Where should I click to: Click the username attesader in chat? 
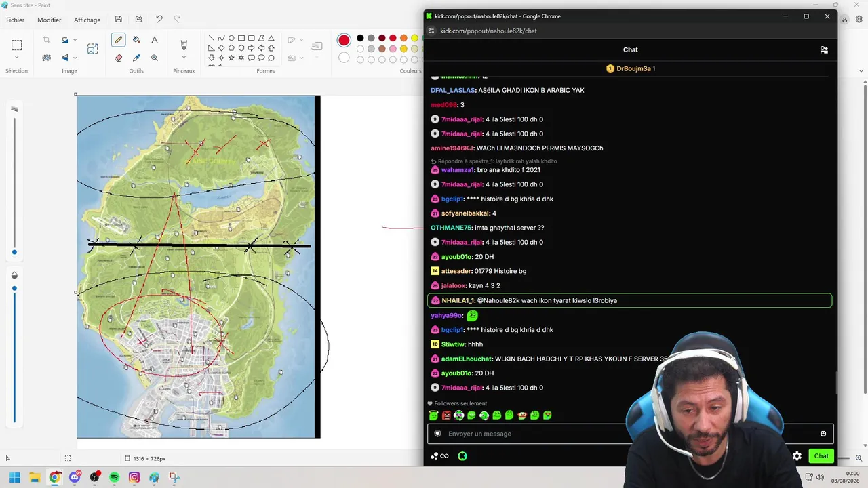point(456,271)
